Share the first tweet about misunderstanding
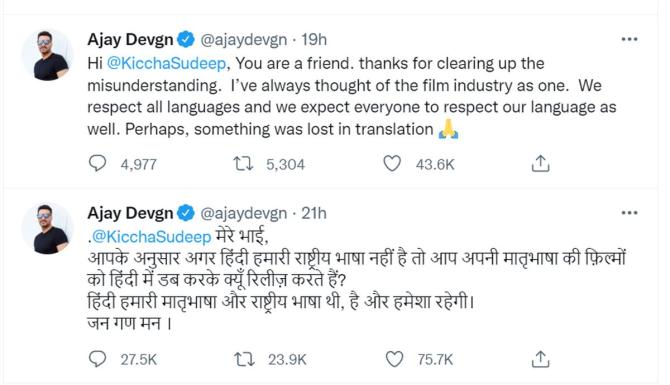The width and height of the screenshot is (670, 385). (x=540, y=164)
